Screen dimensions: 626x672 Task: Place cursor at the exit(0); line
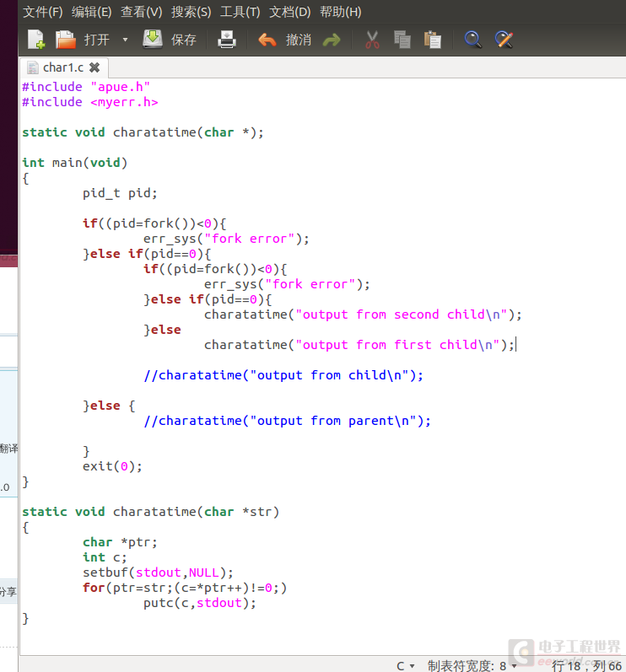(112, 466)
